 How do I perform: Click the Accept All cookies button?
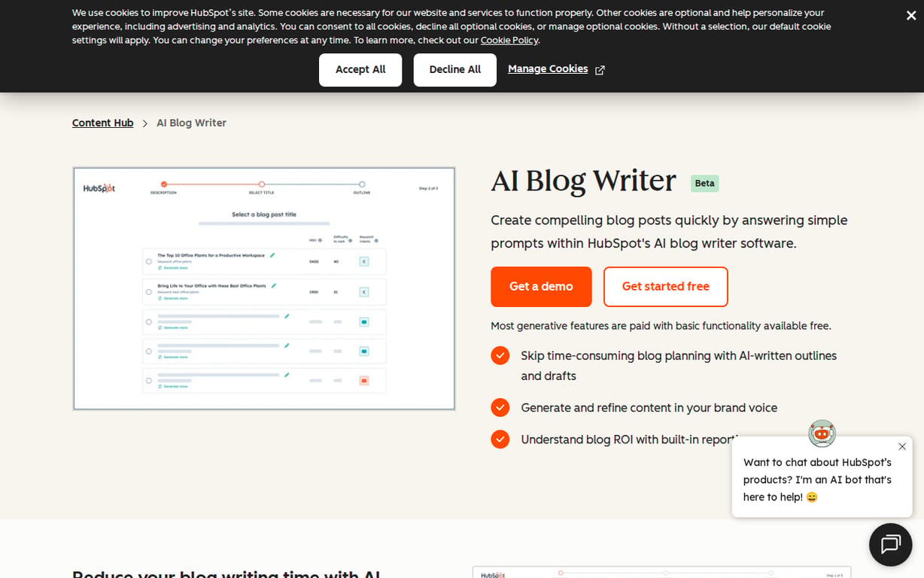(360, 70)
